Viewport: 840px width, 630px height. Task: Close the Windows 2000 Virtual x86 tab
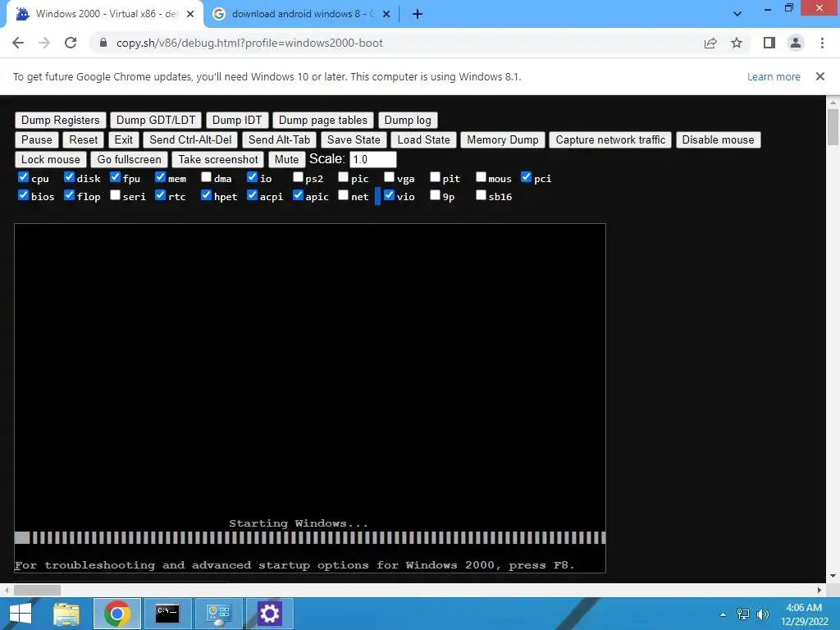click(x=190, y=15)
